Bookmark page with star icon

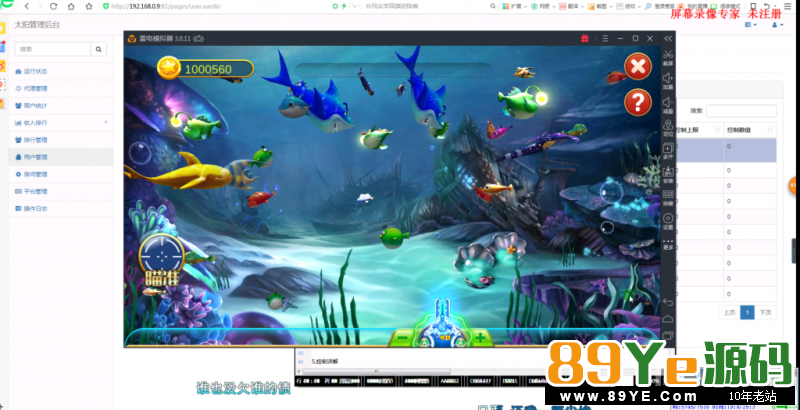tap(89, 6)
